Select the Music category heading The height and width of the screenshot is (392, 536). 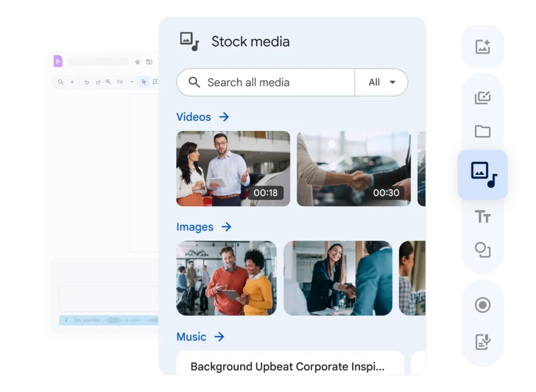(192, 337)
